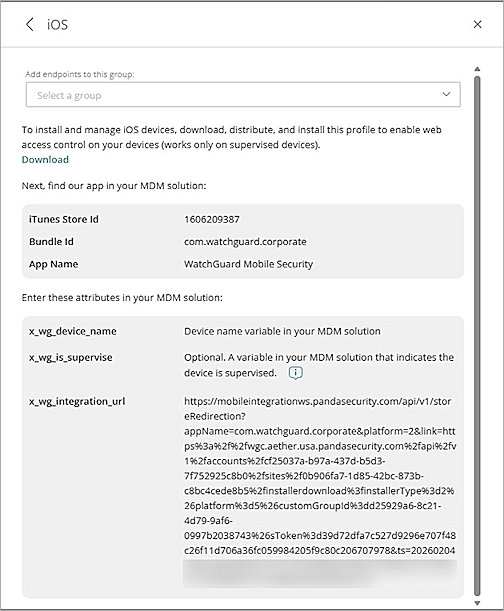
Task: Click the vertical scrollbar thumb
Action: tap(477, 336)
